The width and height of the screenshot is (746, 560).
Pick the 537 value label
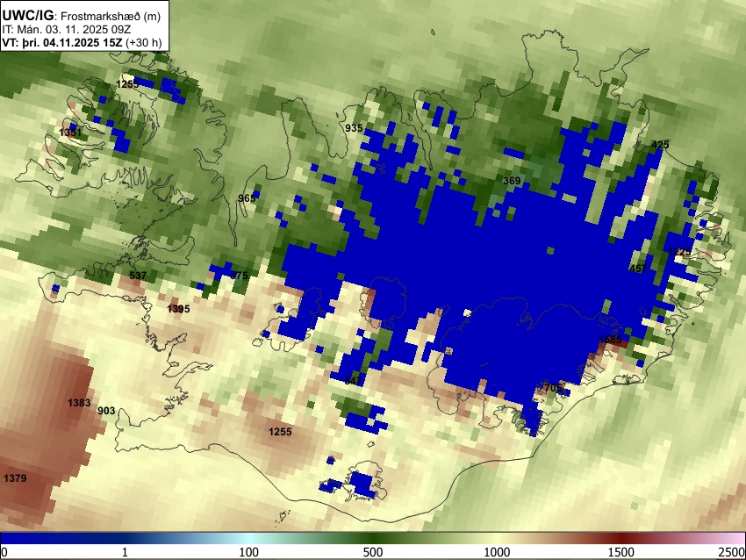138,276
